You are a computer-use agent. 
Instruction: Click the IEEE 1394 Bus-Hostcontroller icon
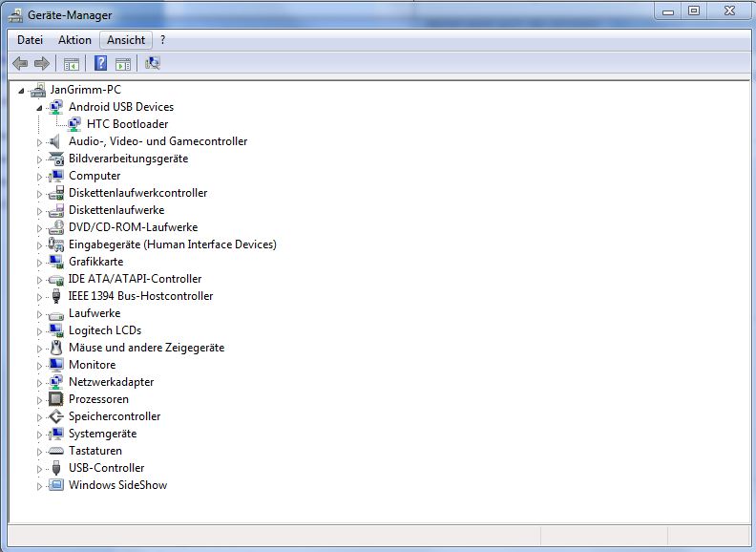[x=56, y=296]
